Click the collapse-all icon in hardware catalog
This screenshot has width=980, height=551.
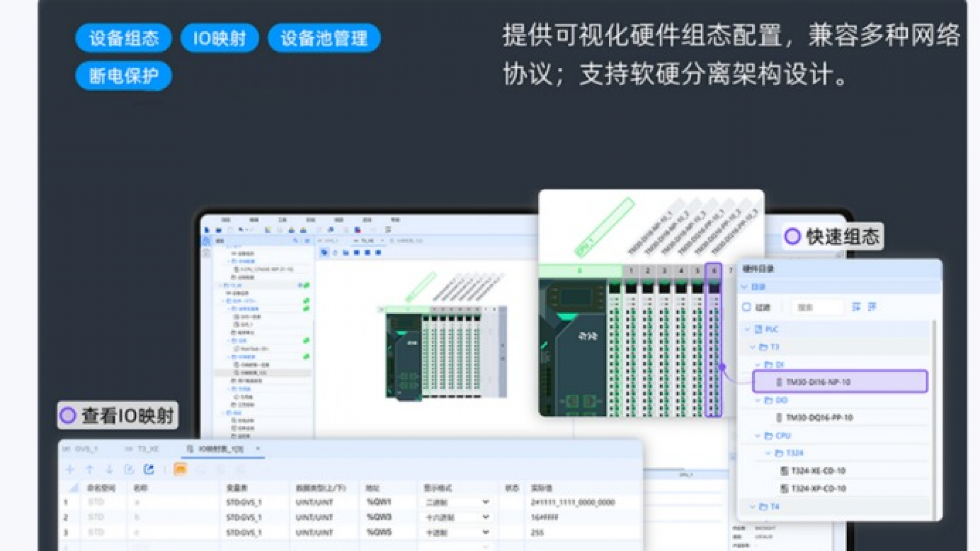pyautogui.click(x=872, y=307)
